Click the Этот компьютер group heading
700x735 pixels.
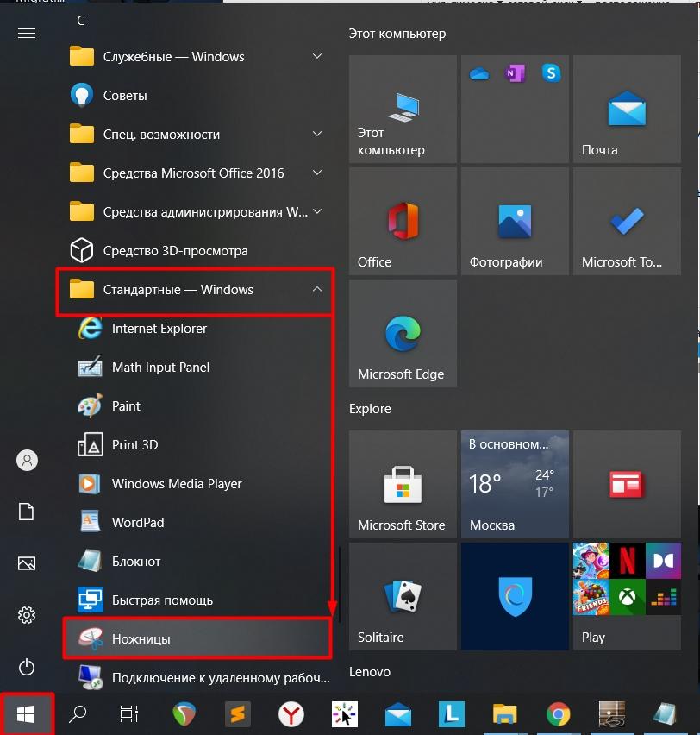[397, 34]
